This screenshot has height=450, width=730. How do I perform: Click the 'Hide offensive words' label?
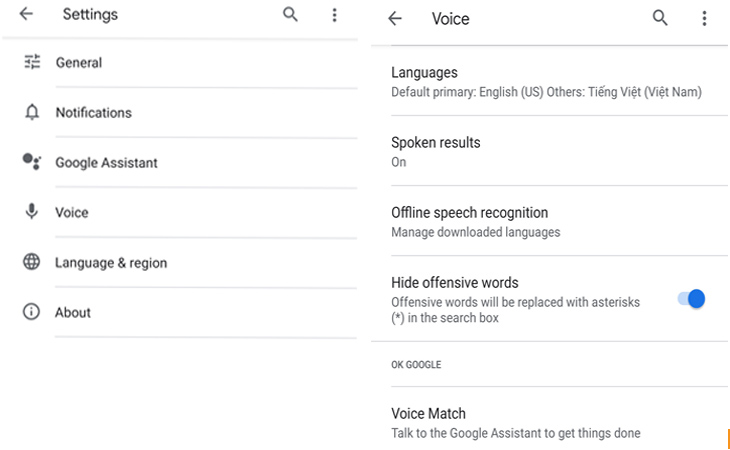tap(454, 282)
